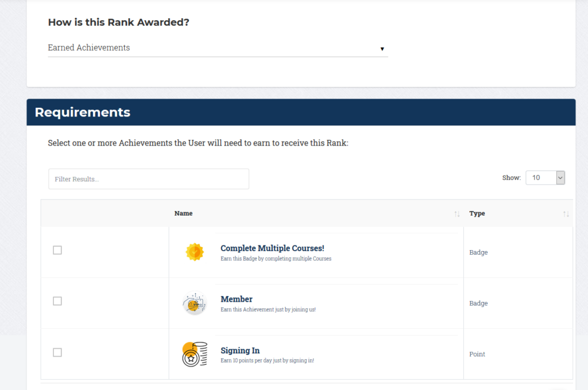Click the Badge type in Member row
The height and width of the screenshot is (390, 588).
click(x=478, y=303)
